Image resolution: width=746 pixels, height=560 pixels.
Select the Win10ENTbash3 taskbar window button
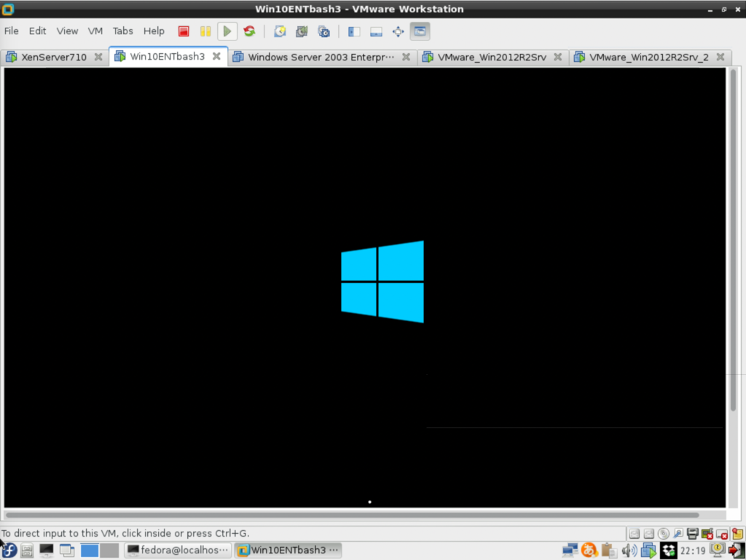pos(288,550)
